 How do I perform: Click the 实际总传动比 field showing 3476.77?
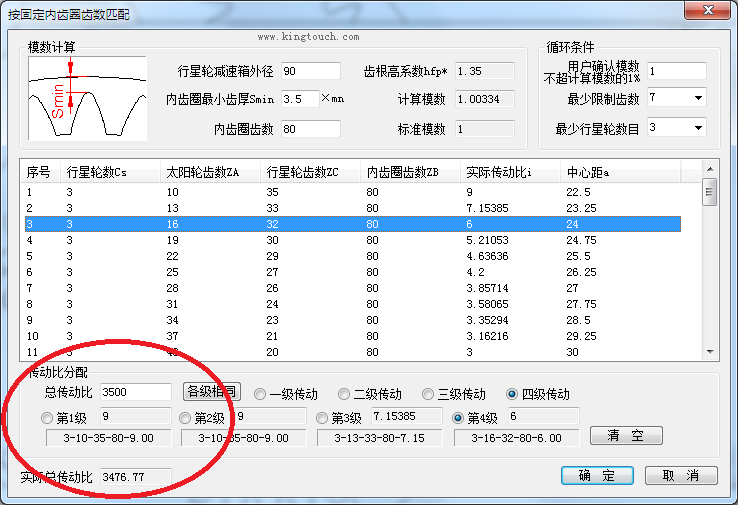(x=136, y=477)
